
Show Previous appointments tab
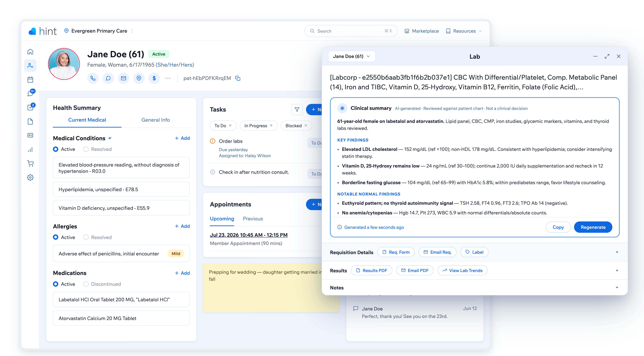point(253,219)
